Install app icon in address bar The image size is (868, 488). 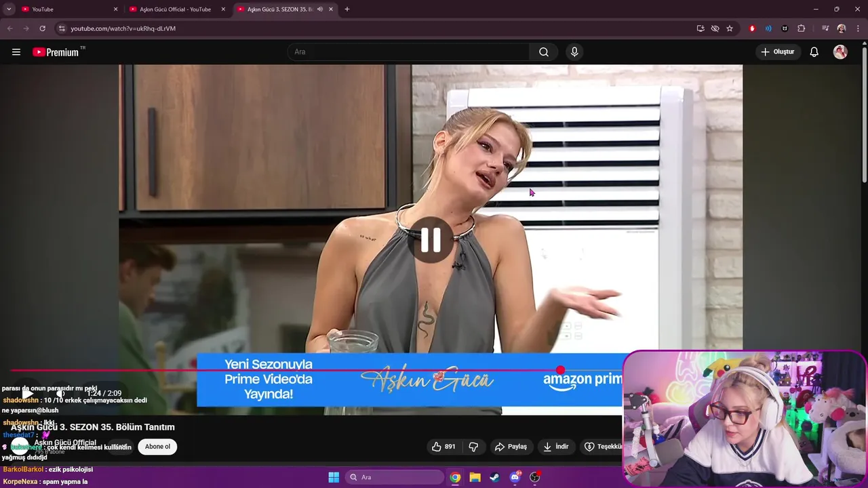click(x=701, y=28)
